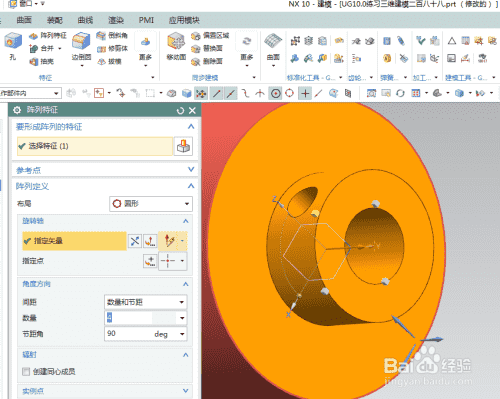Open the 数量 count field dropdown arrow

coord(182,318)
